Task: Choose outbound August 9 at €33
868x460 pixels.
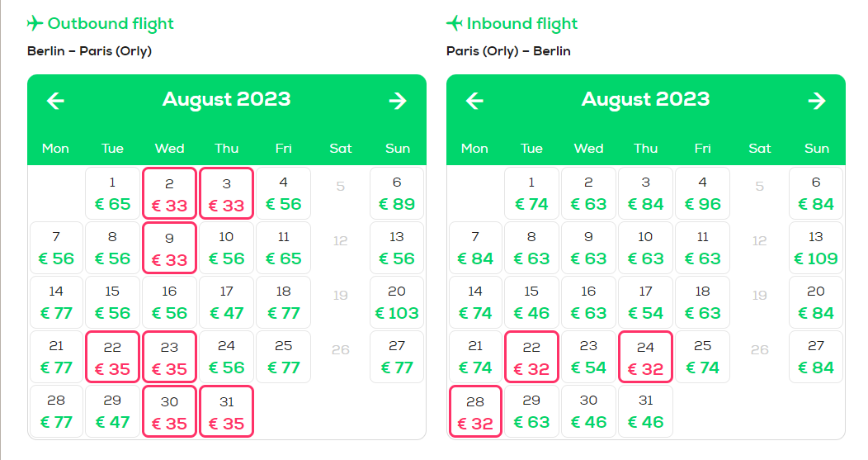Action: point(169,248)
